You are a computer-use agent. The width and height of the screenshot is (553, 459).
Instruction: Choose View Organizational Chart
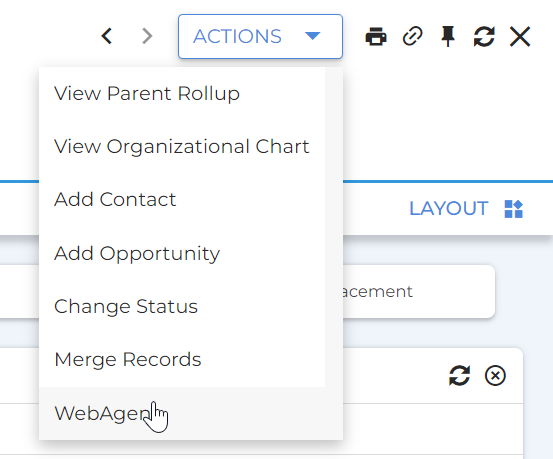click(x=182, y=147)
